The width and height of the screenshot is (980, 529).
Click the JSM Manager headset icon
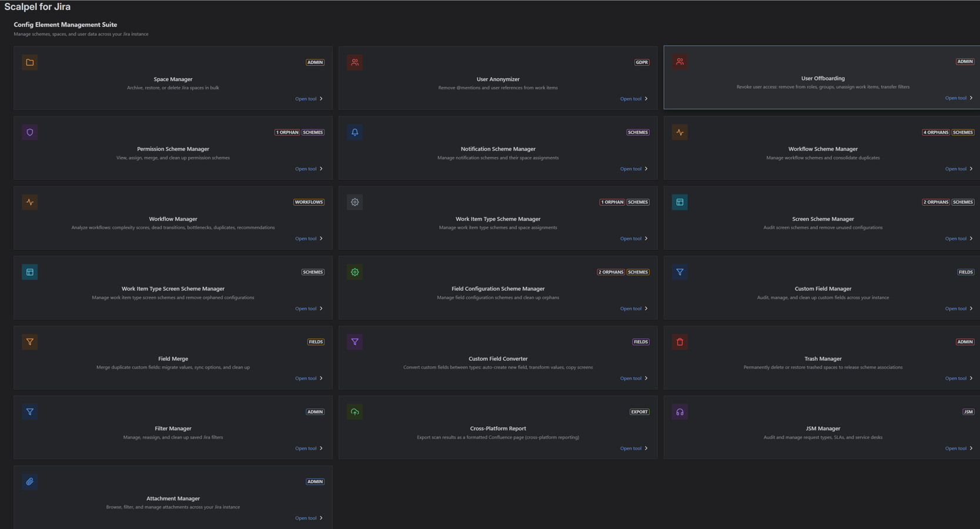[x=680, y=412]
